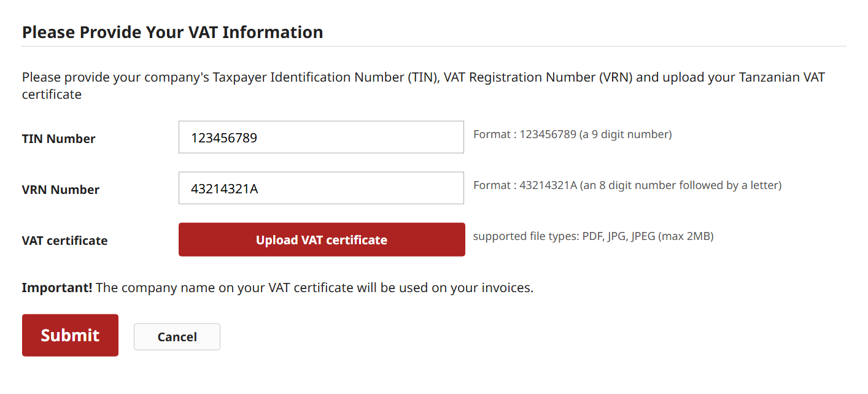This screenshot has height=394, width=868.
Task: Click "Tanzanian VAT" in the instruction paragraph
Action: pos(782,78)
